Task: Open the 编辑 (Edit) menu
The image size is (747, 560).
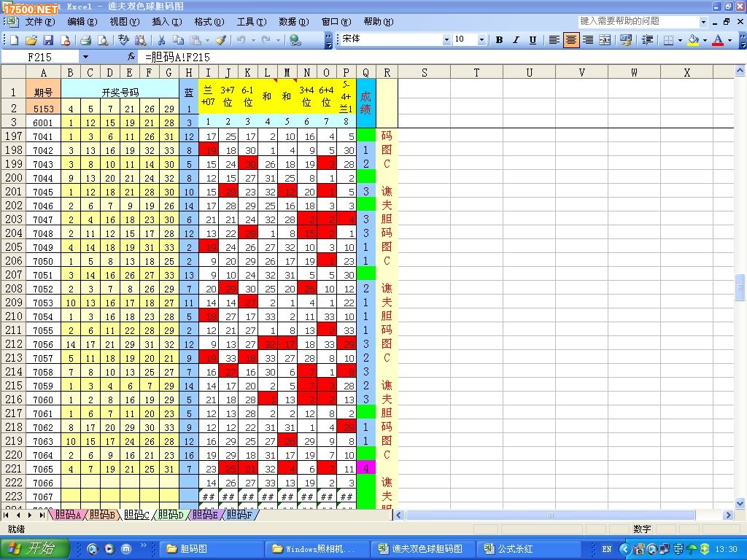Action: pyautogui.click(x=82, y=22)
